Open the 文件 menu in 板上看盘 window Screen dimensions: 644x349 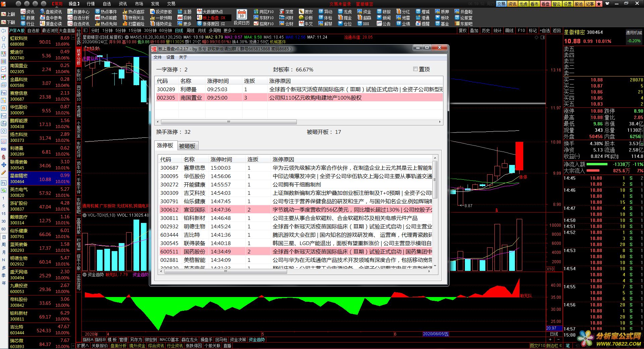click(158, 57)
